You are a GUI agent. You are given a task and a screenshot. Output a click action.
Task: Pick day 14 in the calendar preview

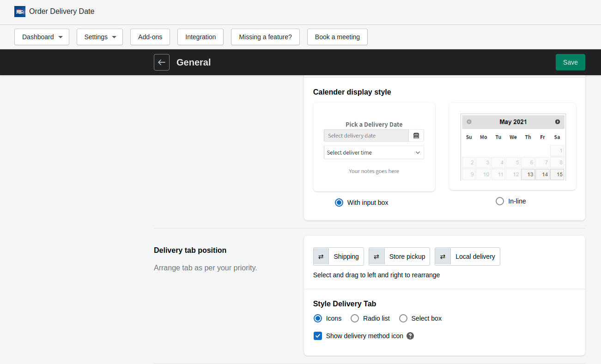(543, 174)
